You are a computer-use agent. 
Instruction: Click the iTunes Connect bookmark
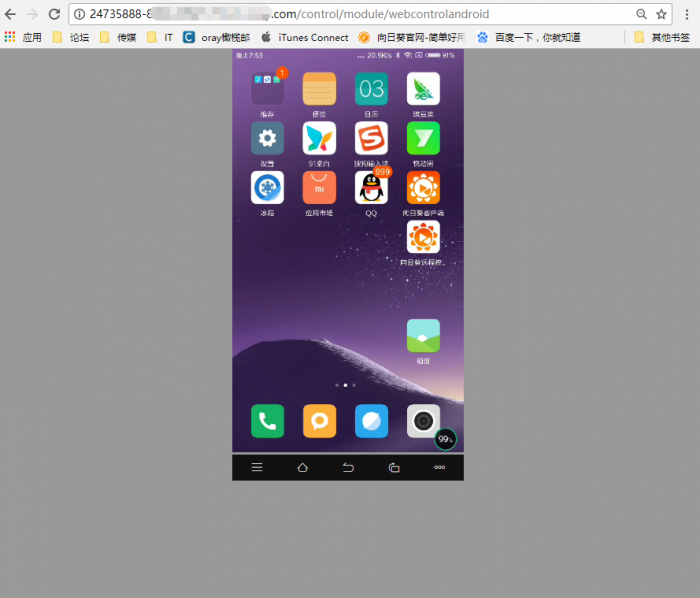click(x=305, y=37)
